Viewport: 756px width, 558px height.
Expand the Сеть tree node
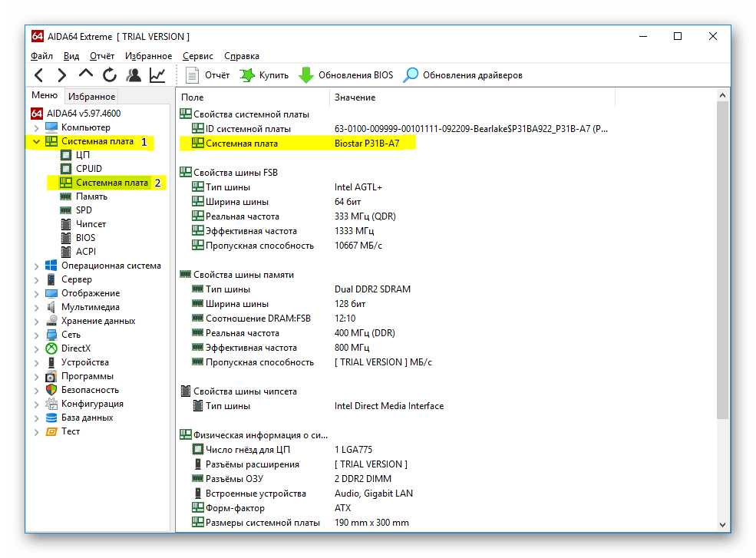click(x=37, y=335)
